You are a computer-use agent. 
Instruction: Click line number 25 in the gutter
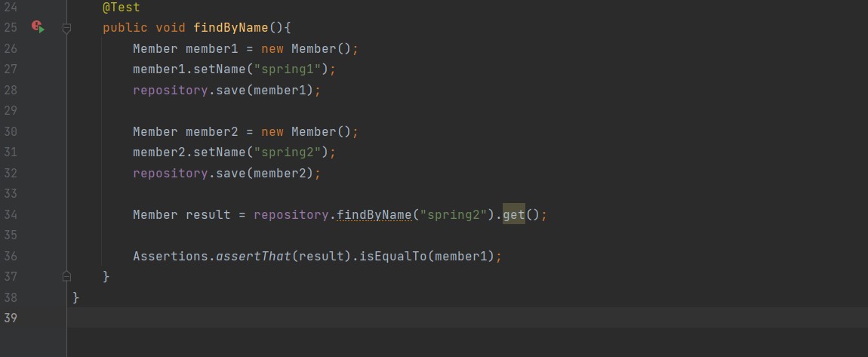coord(11,28)
